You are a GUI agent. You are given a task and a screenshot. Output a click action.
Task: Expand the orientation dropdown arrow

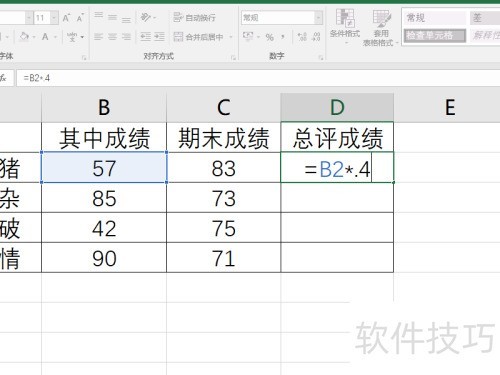pos(155,17)
